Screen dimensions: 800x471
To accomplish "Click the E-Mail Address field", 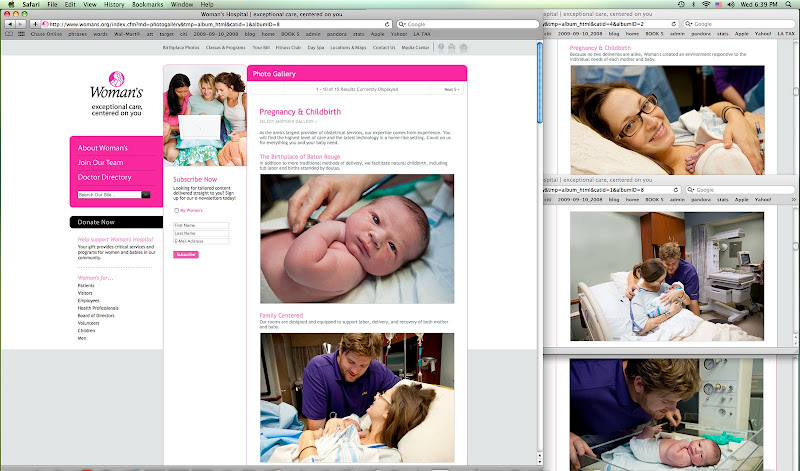I will coord(201,241).
